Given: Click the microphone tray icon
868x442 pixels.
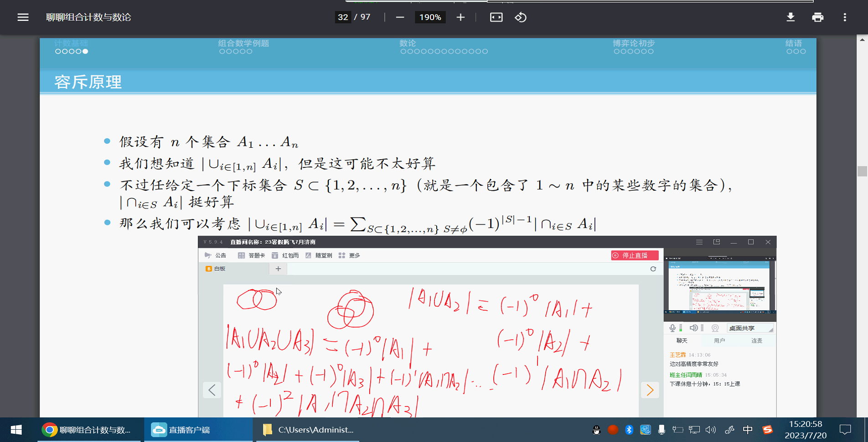Looking at the screenshot, I should click(661, 430).
